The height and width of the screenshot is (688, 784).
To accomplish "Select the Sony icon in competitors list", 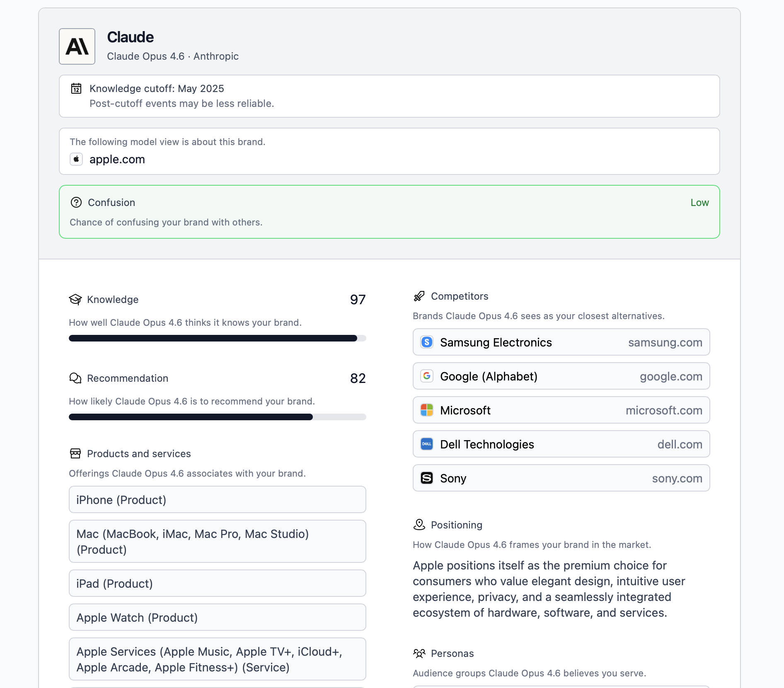I will click(x=426, y=478).
